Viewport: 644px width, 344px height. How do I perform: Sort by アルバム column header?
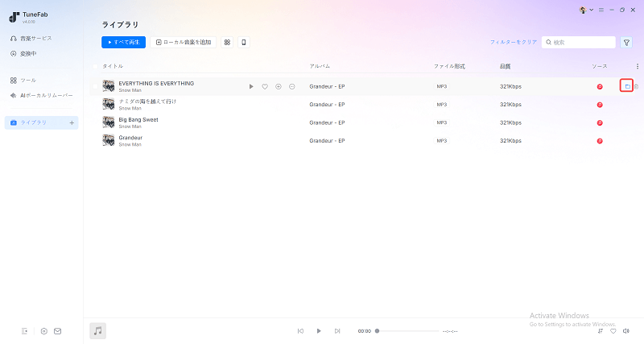tap(320, 66)
